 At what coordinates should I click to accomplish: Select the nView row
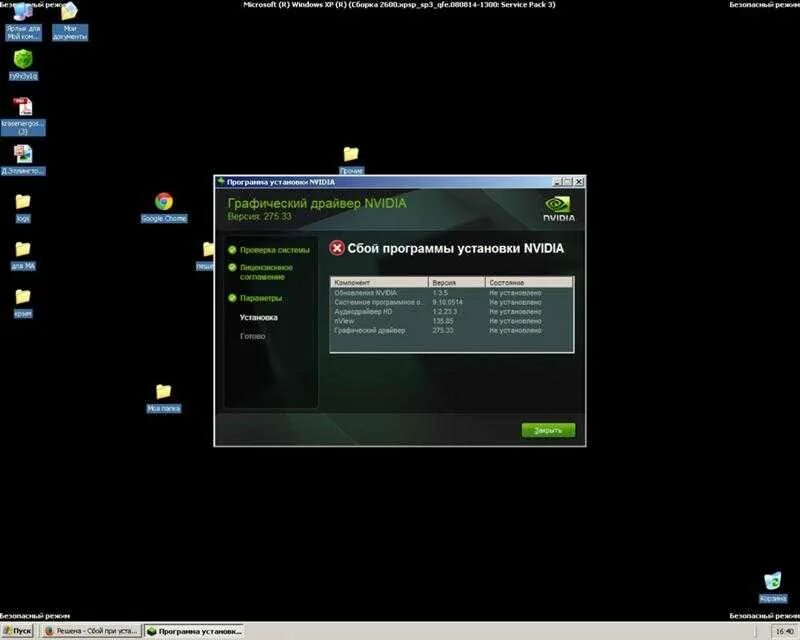coord(452,321)
